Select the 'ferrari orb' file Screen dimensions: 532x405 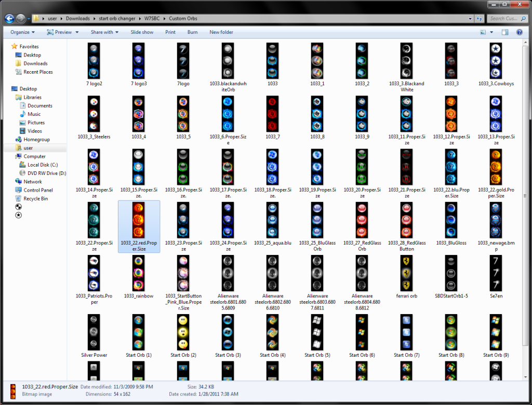[406, 277]
